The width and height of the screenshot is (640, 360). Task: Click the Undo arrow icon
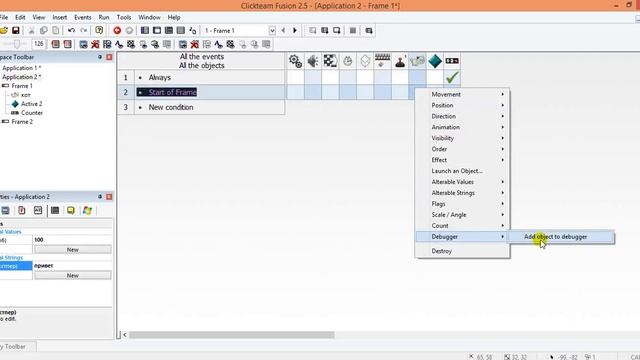click(x=71, y=30)
